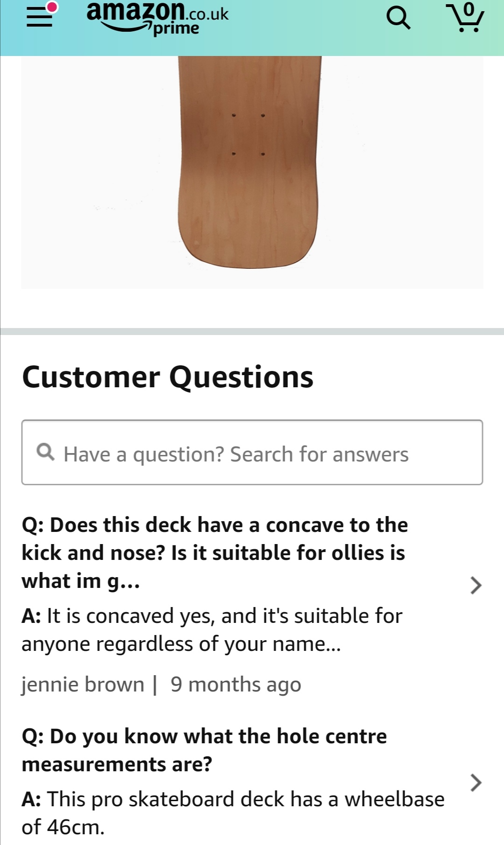Tap the basket item count number
This screenshot has width=504, height=845.
click(x=469, y=9)
